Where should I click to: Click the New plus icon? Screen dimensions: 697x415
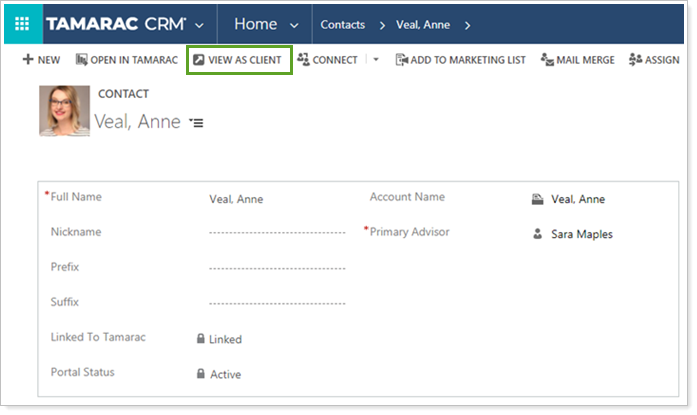coord(28,60)
